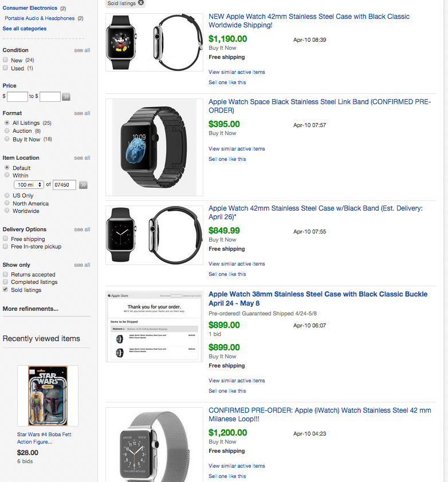
Task: Uncheck the Sold listings checkbox
Action: pos(5,290)
